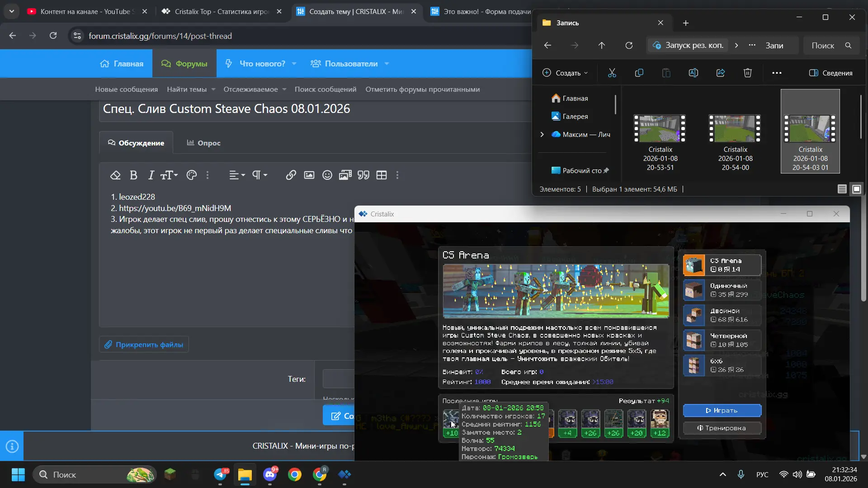Select the CS Arena game mode
The image size is (868, 488).
tap(722, 265)
